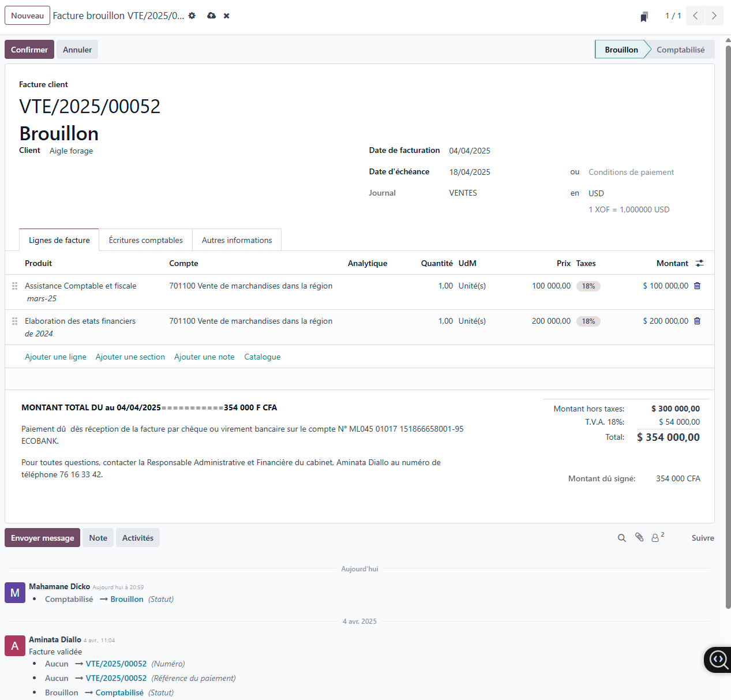The image size is (731, 700).
Task: Edit due date 18/04/2025
Action: pos(470,172)
